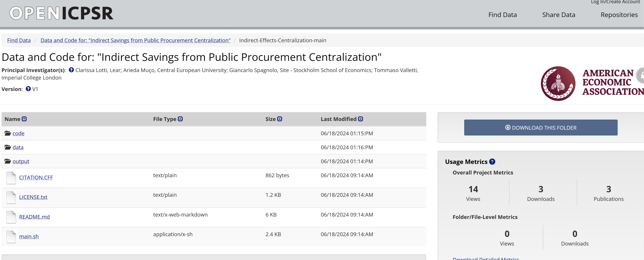This screenshot has width=644, height=260.
Task: Sort files by Size column
Action: (x=280, y=119)
